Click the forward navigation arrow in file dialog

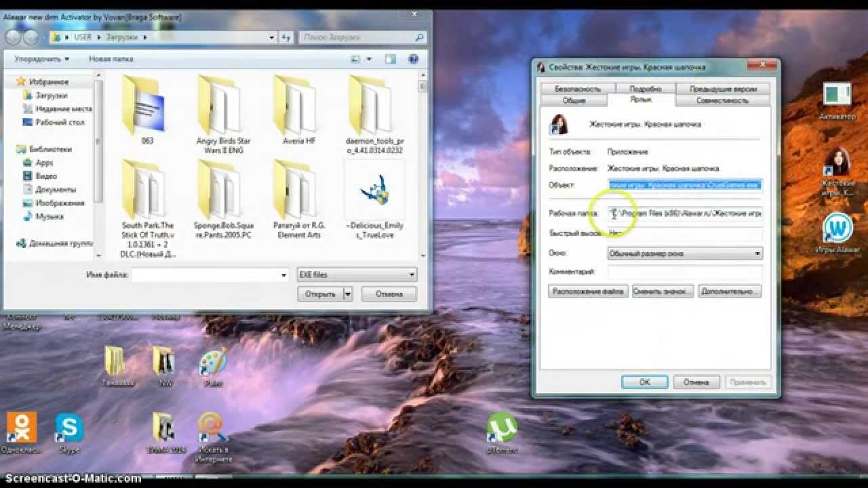[x=32, y=37]
